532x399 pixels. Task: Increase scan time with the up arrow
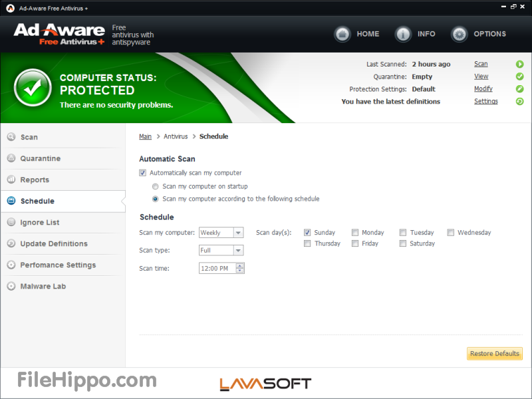click(240, 265)
